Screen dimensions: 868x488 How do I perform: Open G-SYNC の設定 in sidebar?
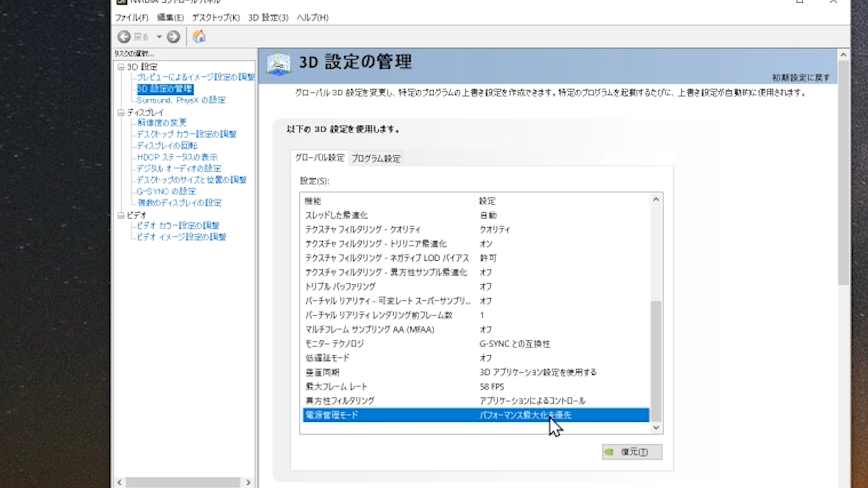tap(166, 191)
